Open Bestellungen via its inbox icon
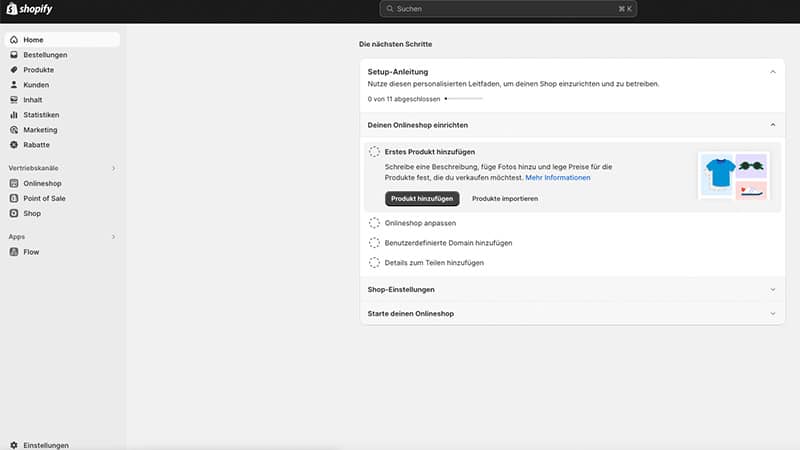 tap(14, 55)
